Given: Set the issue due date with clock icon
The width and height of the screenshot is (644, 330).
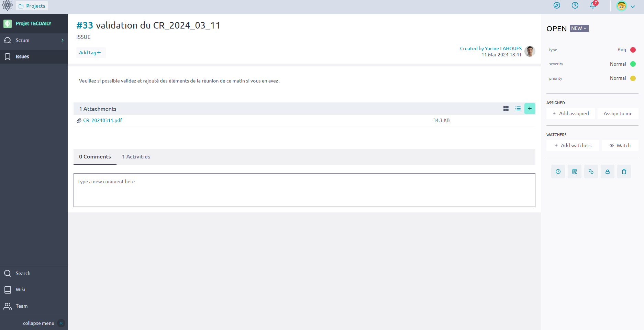Looking at the screenshot, I should pyautogui.click(x=558, y=172).
